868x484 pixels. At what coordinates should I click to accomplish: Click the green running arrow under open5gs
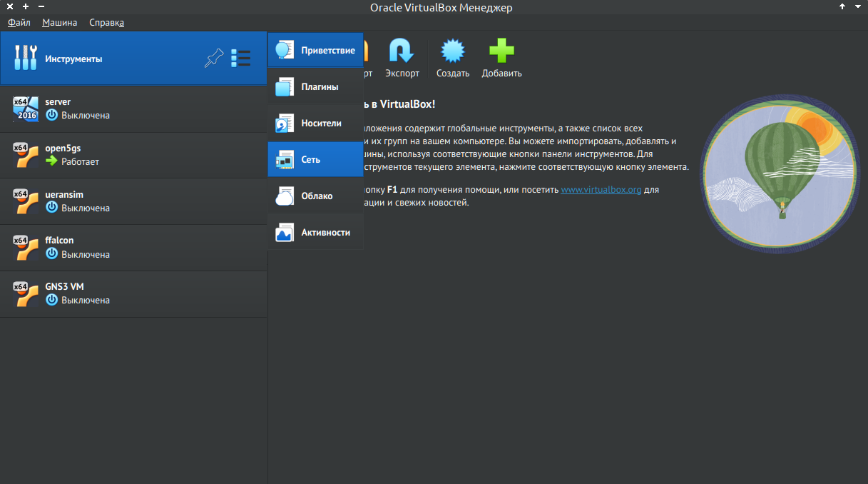[x=51, y=161]
